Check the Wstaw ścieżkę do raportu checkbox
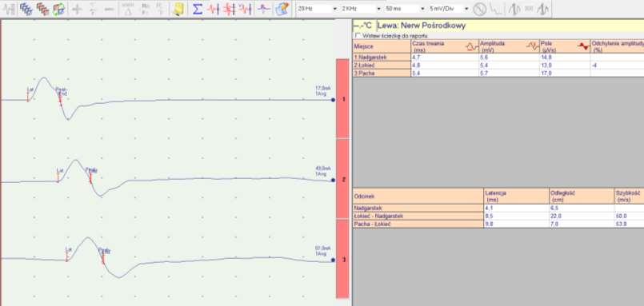The image size is (644, 306). coord(358,36)
